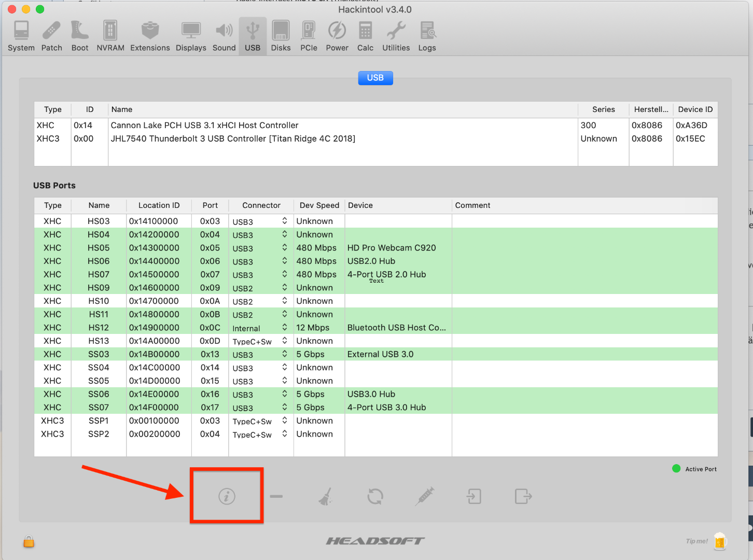
Task: Click the broom clear-all icon
Action: pos(326,497)
